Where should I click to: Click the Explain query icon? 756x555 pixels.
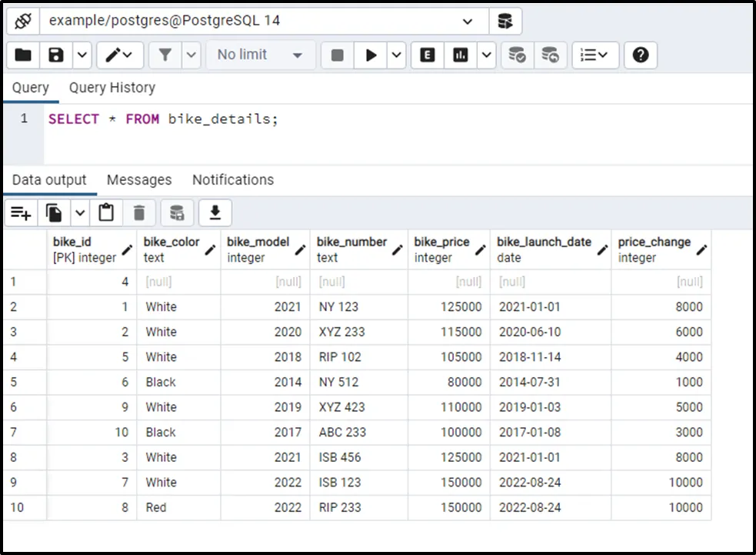point(427,55)
